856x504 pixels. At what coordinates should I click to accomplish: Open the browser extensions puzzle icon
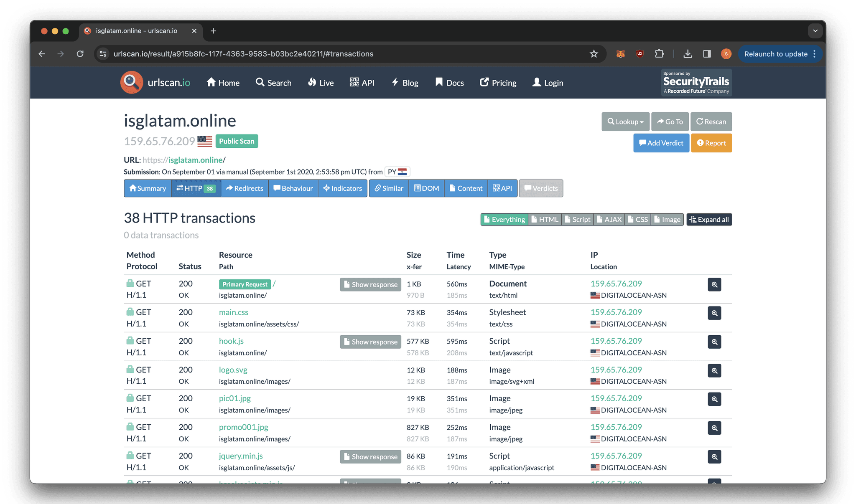coord(659,54)
